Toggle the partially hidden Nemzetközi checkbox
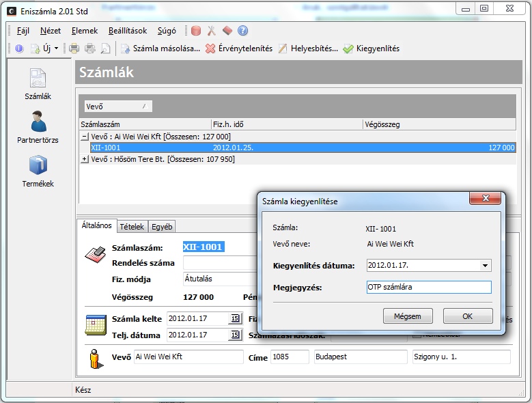The width and height of the screenshot is (532, 403). 417,335
